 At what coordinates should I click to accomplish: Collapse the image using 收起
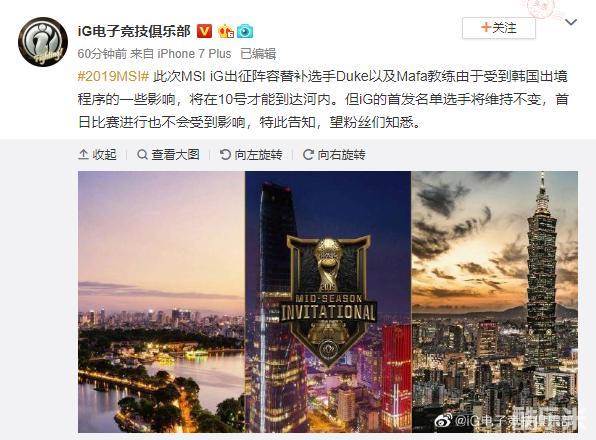click(97, 155)
